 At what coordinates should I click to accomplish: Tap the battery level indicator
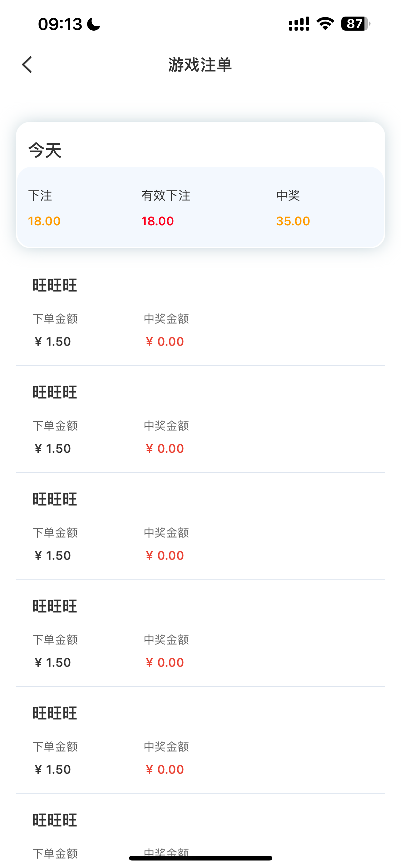355,23
